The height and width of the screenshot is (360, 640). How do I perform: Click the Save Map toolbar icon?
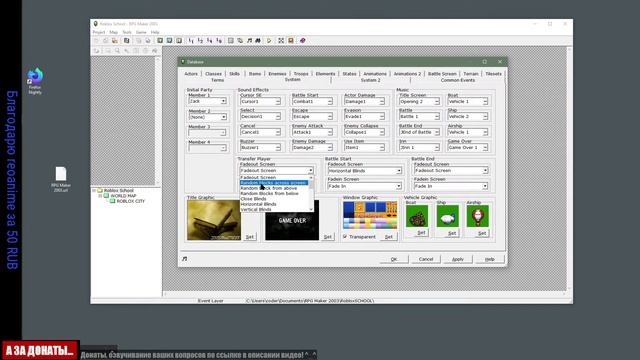click(138, 40)
